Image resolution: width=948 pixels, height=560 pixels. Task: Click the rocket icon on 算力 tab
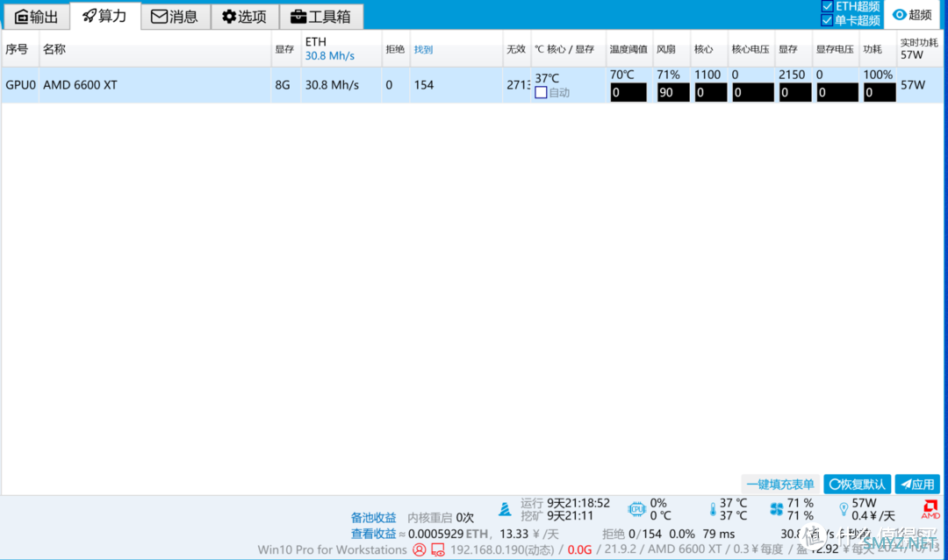pos(89,16)
